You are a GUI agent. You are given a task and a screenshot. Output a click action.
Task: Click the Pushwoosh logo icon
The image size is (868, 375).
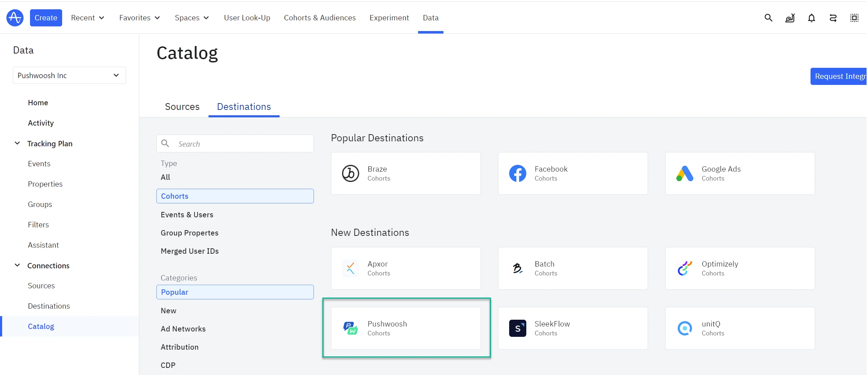tap(350, 328)
